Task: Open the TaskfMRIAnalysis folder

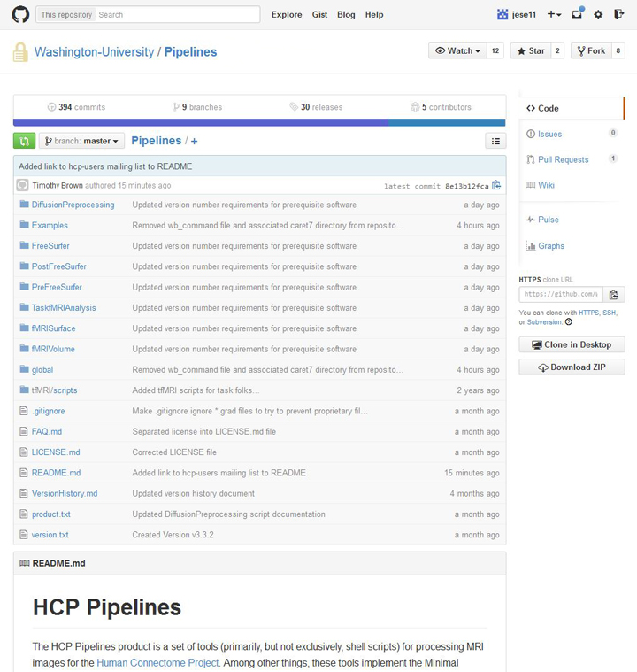Action: coord(64,308)
